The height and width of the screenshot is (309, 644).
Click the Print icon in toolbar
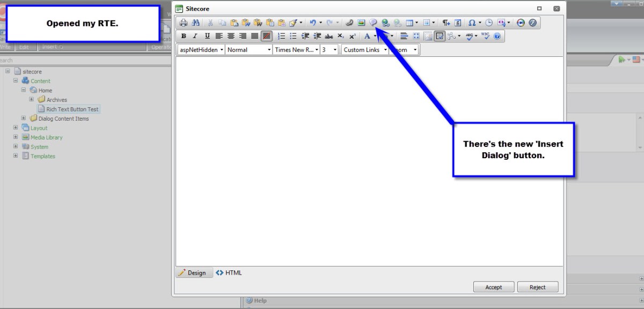(184, 23)
